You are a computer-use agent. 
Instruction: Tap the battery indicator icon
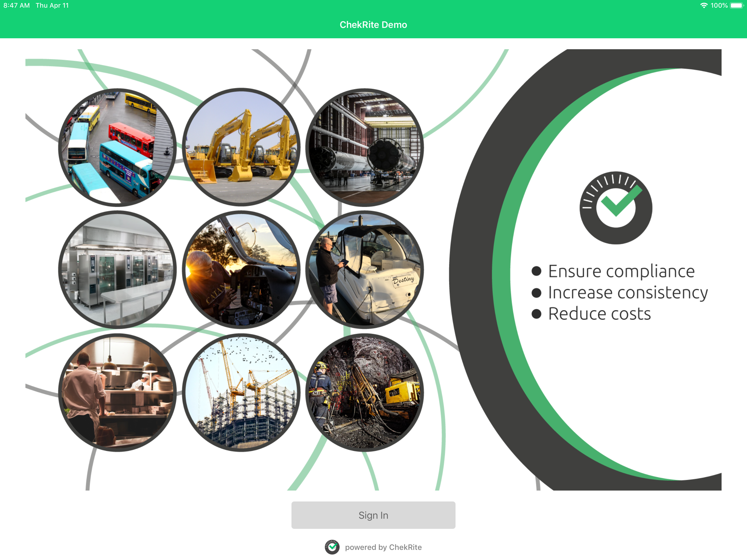pyautogui.click(x=737, y=5)
